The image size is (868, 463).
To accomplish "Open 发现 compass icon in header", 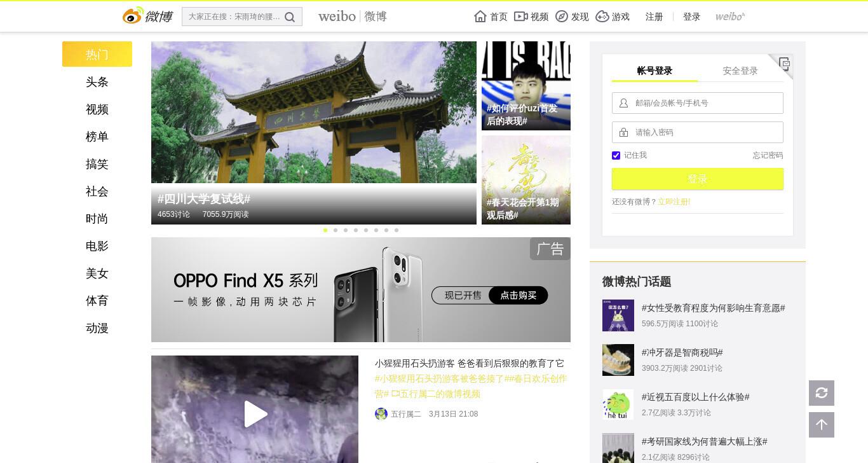I will pos(562,17).
